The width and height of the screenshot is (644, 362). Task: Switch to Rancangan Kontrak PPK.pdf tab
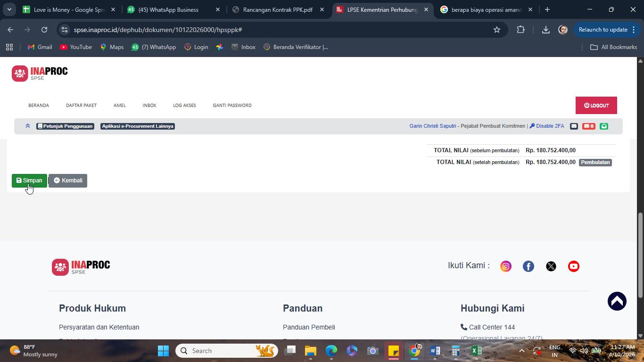(278, 9)
